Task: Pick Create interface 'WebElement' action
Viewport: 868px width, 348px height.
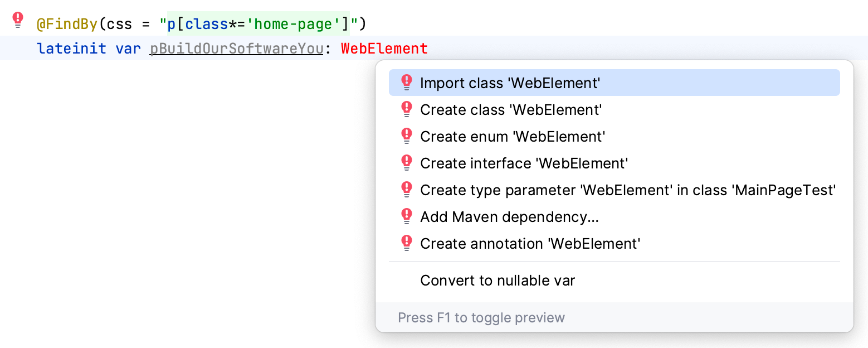Action: click(524, 163)
